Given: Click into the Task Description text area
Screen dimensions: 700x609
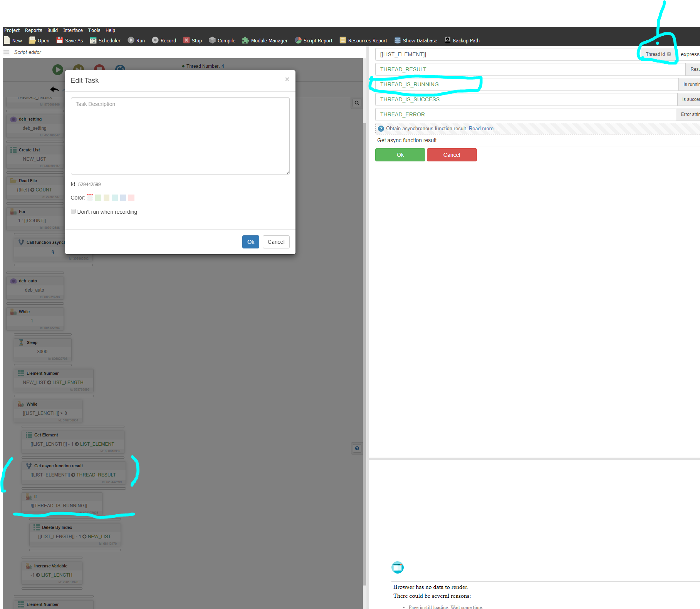Looking at the screenshot, I should click(x=180, y=136).
